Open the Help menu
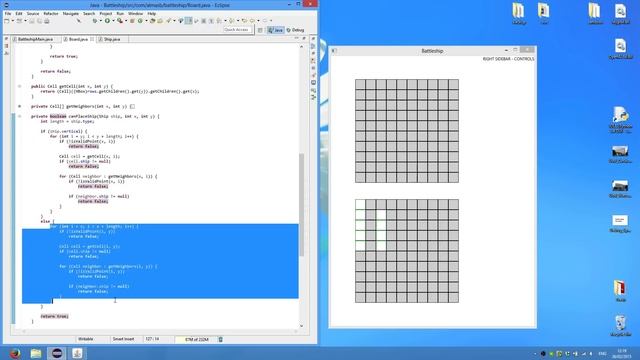640x360 pixels. (x=151, y=13)
